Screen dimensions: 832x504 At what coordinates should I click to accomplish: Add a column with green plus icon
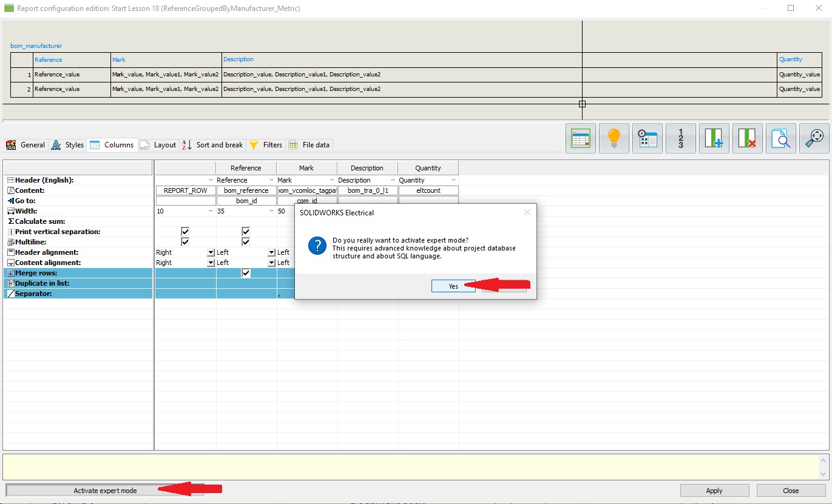pos(714,138)
